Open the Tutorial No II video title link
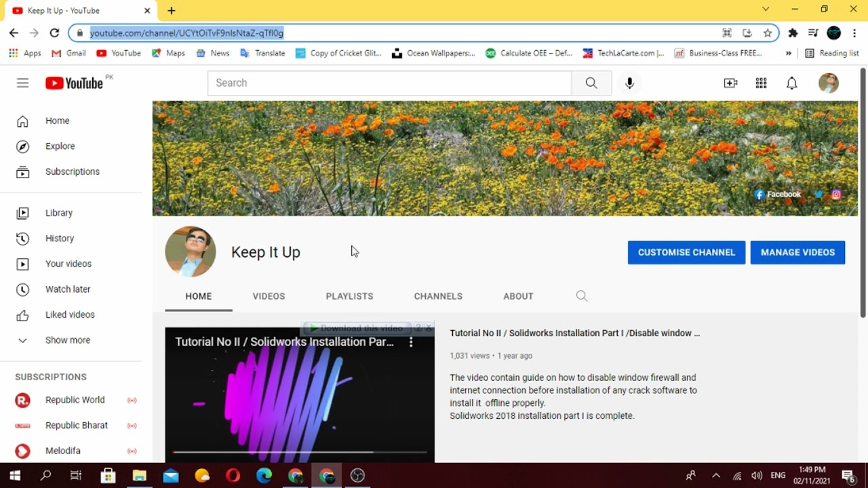This screenshot has height=488, width=868. tap(574, 333)
